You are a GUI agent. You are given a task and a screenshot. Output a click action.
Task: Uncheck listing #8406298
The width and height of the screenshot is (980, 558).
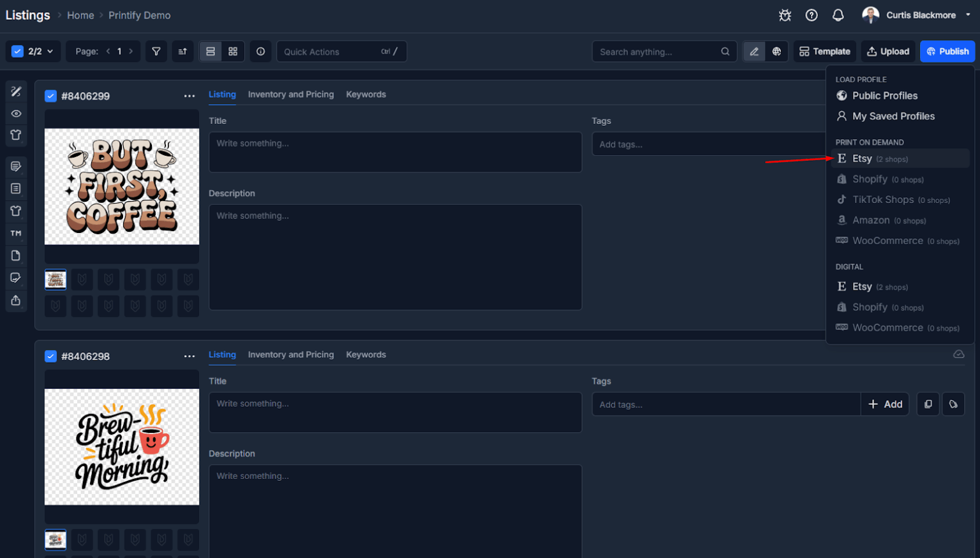coord(50,356)
